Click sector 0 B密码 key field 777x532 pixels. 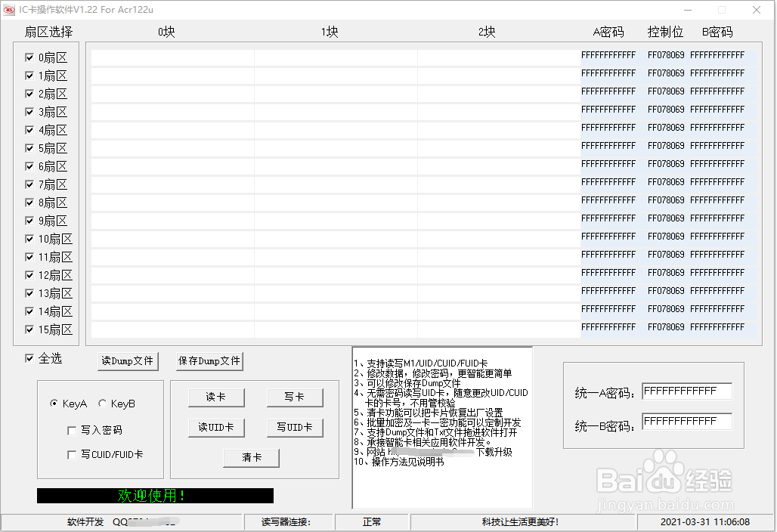717,55
